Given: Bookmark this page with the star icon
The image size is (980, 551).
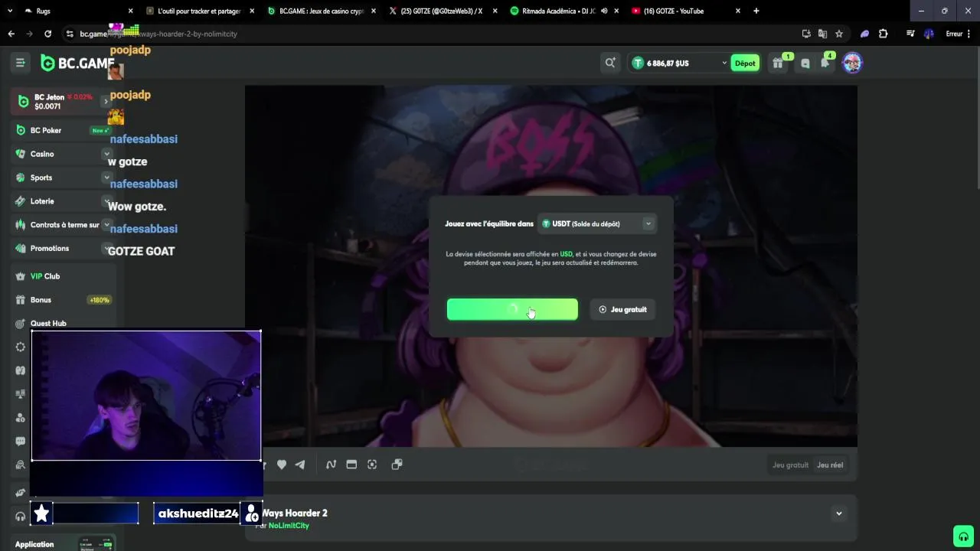Looking at the screenshot, I should pyautogui.click(x=839, y=34).
